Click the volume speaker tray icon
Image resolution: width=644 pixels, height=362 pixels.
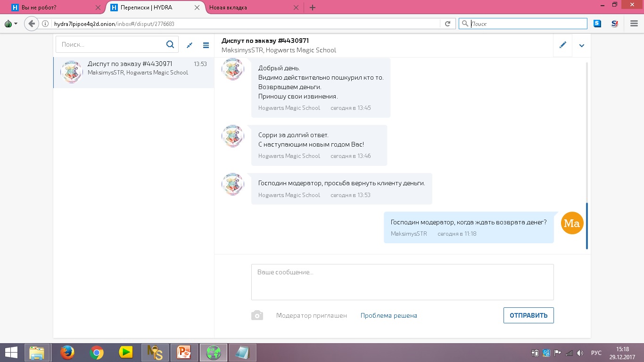[580, 353]
